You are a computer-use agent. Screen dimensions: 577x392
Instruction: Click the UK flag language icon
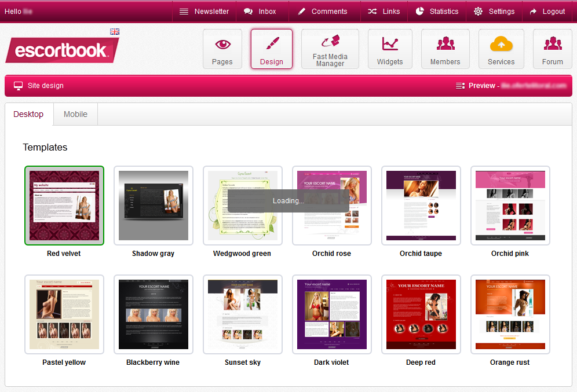(115, 32)
